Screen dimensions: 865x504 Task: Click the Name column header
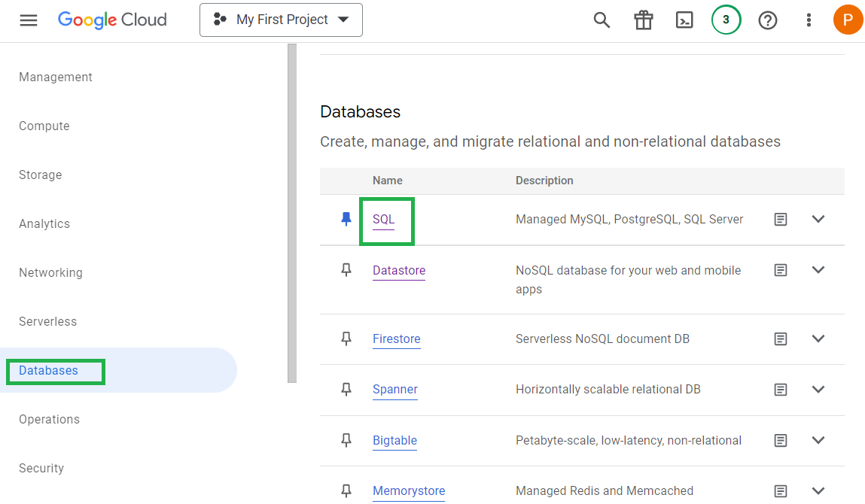pyautogui.click(x=387, y=181)
